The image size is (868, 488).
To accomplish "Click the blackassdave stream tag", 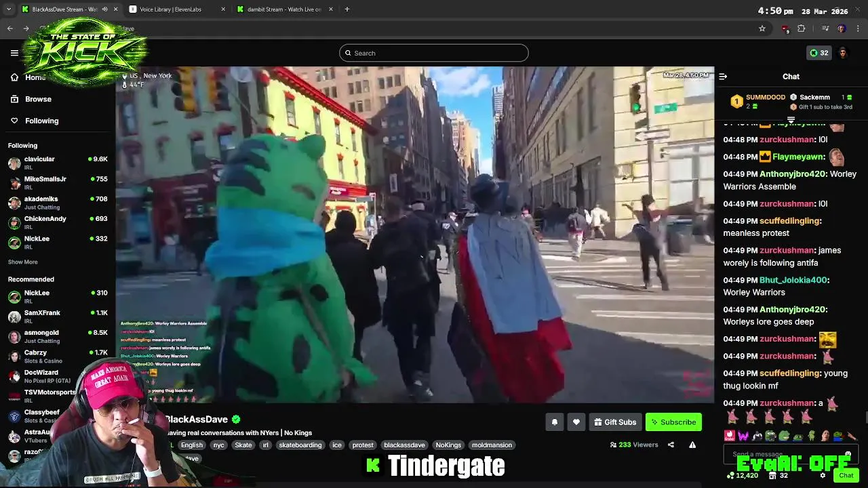I will (x=404, y=445).
